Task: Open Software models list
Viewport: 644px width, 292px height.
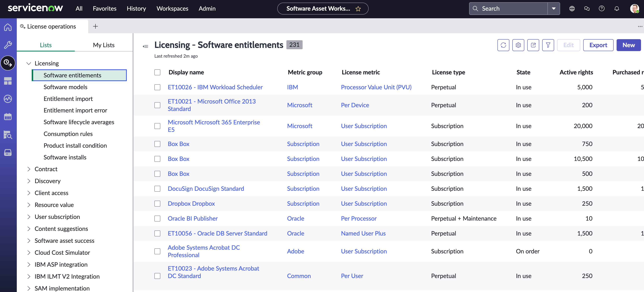Action: click(65, 87)
